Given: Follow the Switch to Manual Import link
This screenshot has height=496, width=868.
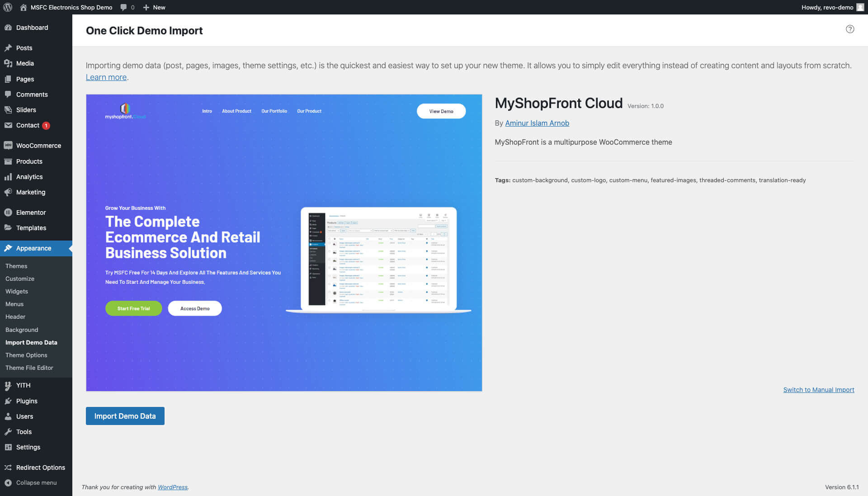Looking at the screenshot, I should (818, 390).
